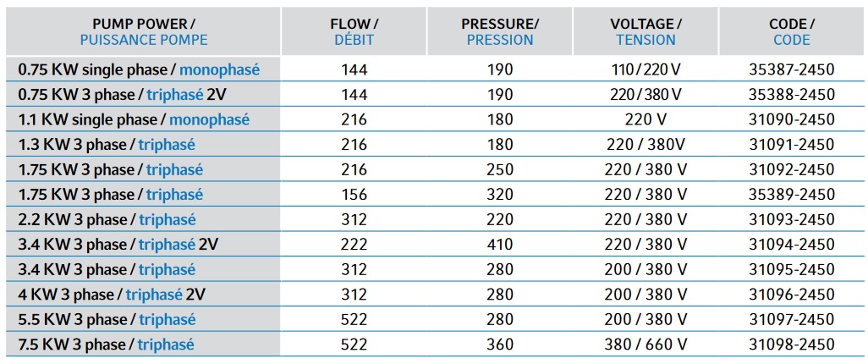Screen dimensions: 868x364
Task: Select the 0.75 KW single phase row label
Action: 139,69
